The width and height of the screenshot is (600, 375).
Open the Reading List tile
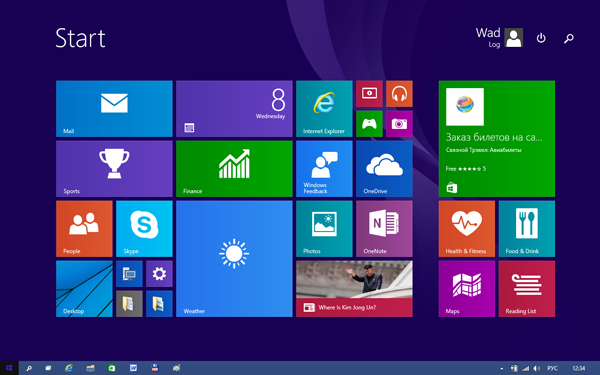click(x=527, y=289)
